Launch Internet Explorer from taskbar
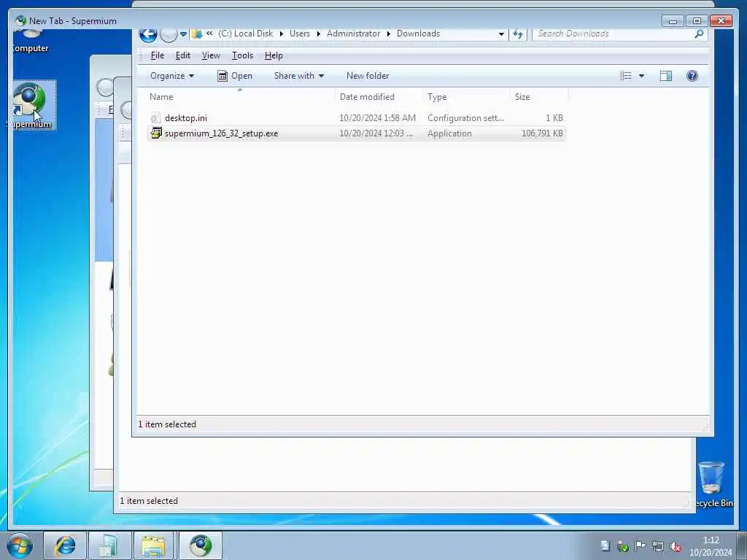Image resolution: width=747 pixels, height=560 pixels. pos(65,545)
